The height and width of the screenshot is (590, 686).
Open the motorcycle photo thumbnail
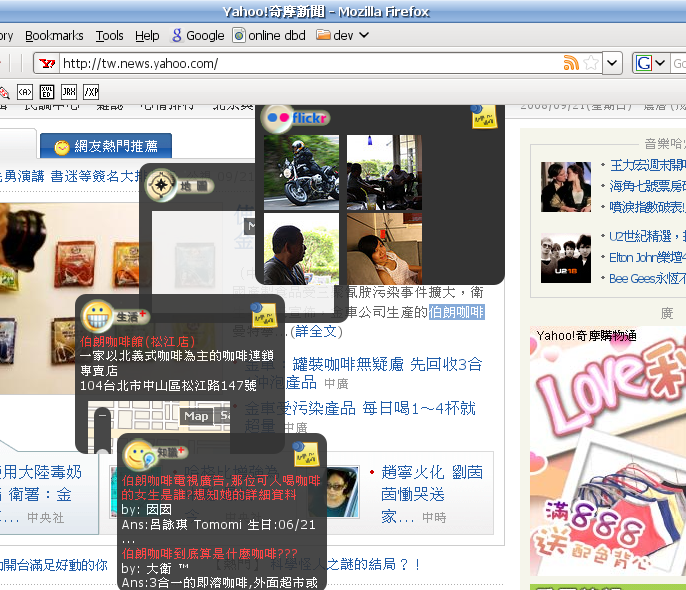[301, 171]
